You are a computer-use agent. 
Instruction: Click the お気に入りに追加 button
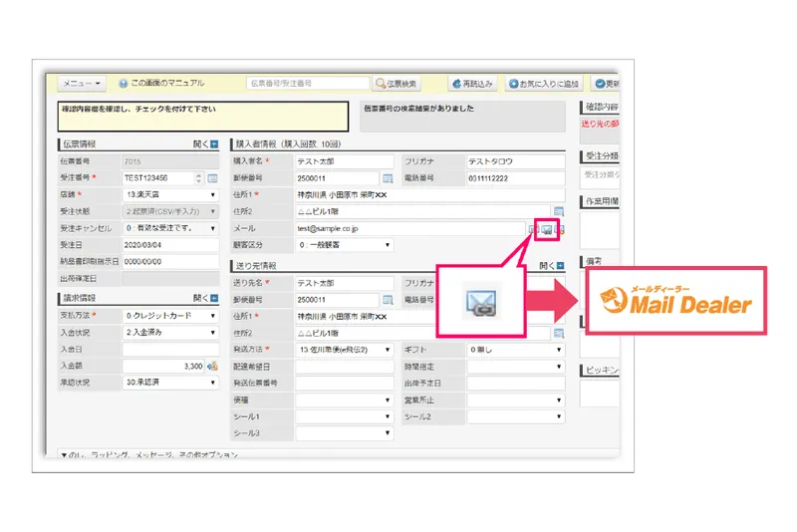[543, 84]
